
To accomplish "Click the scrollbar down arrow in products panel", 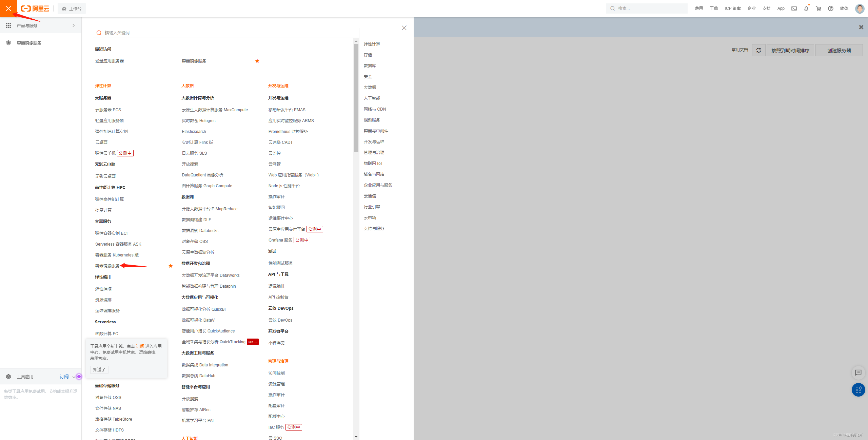I will 356,437.
